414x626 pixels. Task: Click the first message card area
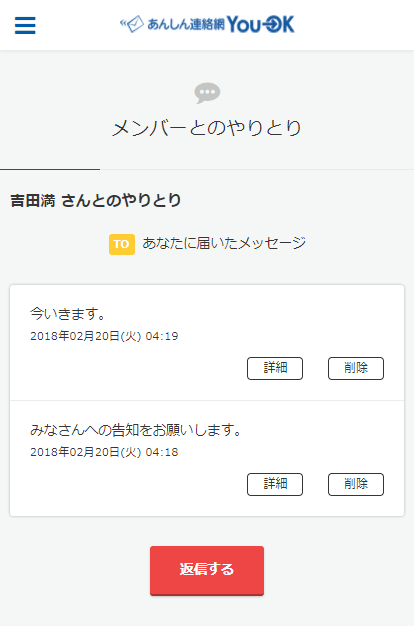(x=207, y=343)
